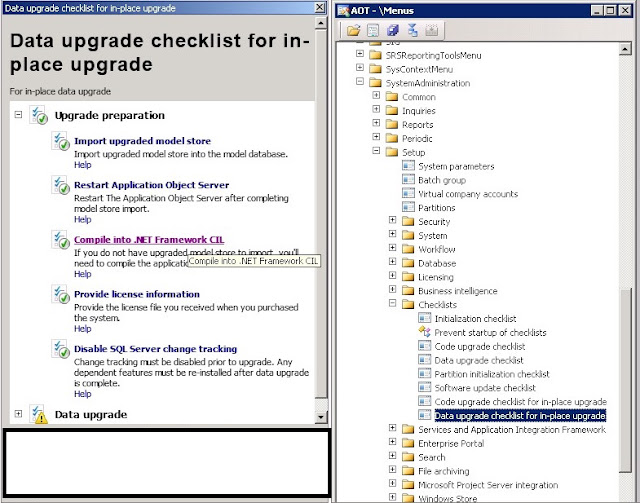Viewport: 640px width, 503px height.
Task: Click the Open folder icon in AOT toolbar
Action: pyautogui.click(x=353, y=30)
